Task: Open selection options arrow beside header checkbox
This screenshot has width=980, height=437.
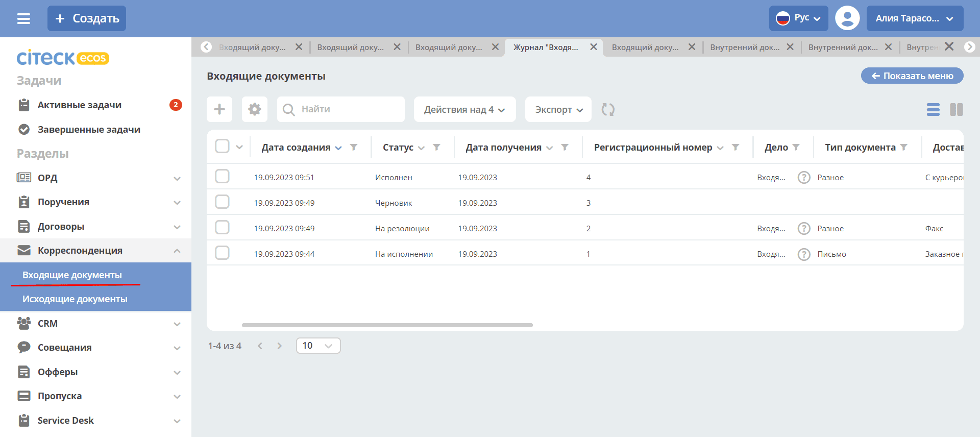Action: click(x=239, y=147)
